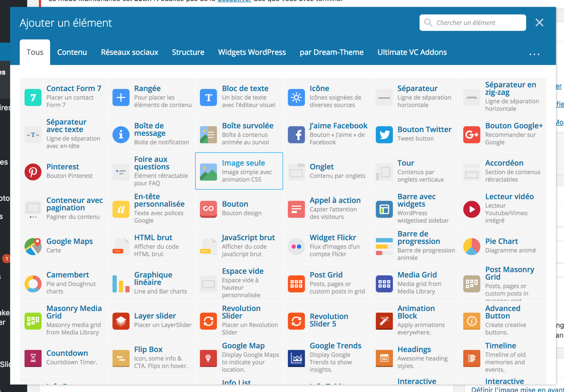Switch to Ultimate VC Addons tab
This screenshot has width=564, height=392.
pyautogui.click(x=412, y=52)
